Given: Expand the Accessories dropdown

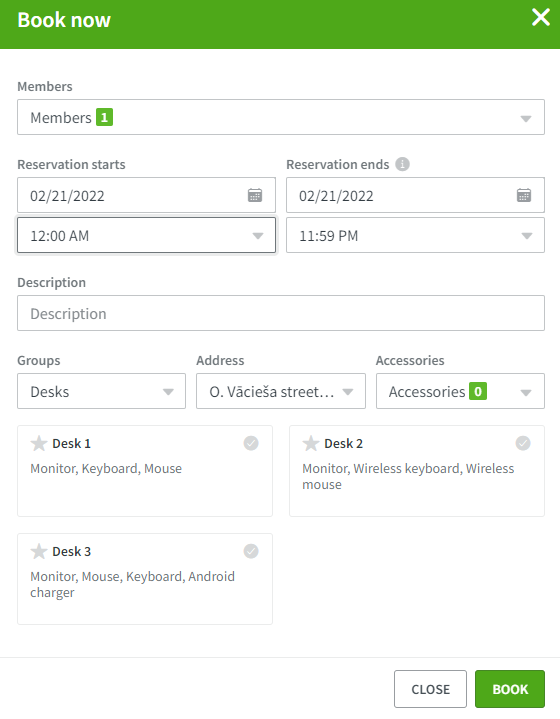Looking at the screenshot, I should pos(460,391).
